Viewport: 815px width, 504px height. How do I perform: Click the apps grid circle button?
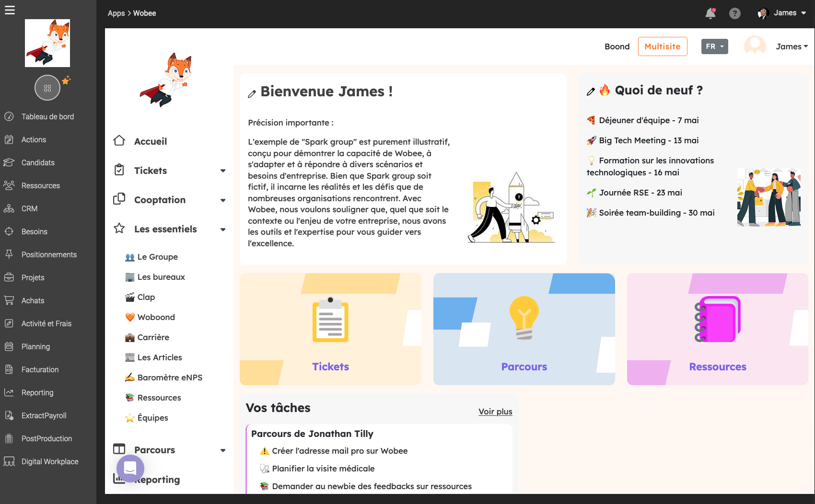click(x=47, y=88)
